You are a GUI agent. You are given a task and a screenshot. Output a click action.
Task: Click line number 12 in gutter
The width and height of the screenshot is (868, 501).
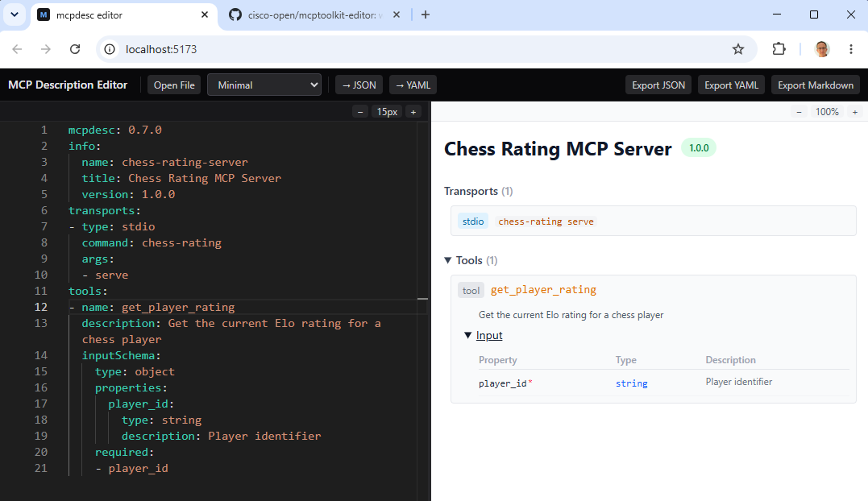(x=40, y=307)
